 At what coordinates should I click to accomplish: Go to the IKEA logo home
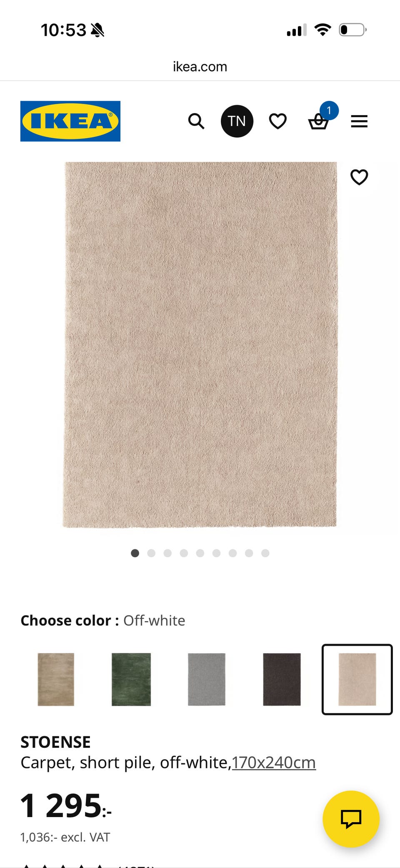tap(70, 121)
